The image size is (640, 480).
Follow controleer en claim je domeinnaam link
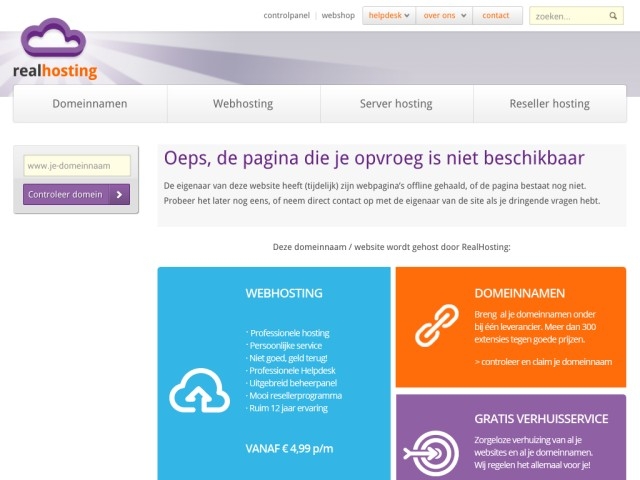[x=543, y=361]
